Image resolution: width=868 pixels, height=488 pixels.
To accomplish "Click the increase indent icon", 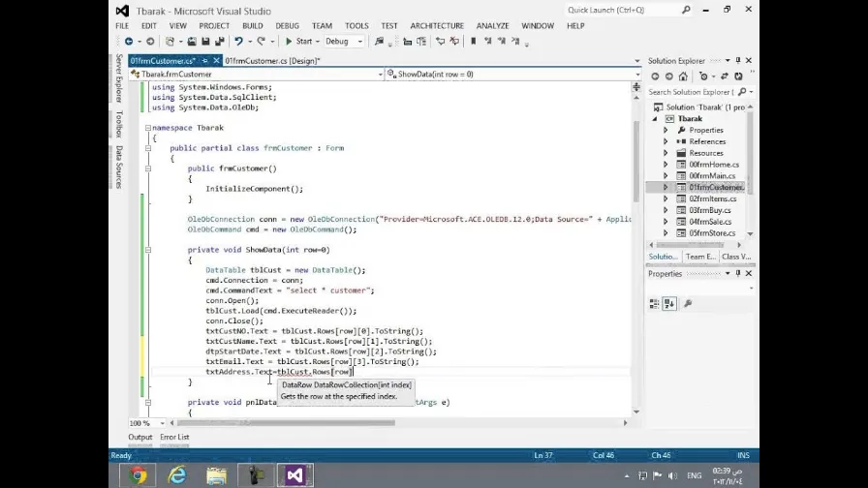I will point(421,42).
